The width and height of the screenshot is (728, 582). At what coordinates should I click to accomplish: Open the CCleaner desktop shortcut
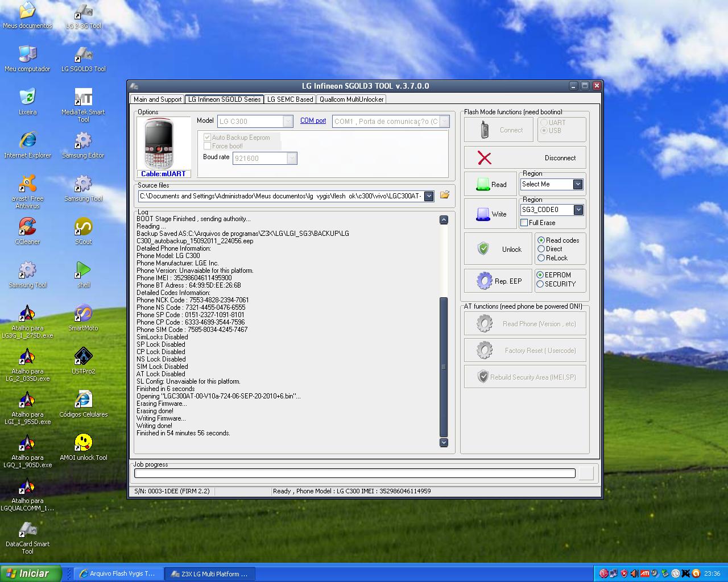tap(27, 229)
